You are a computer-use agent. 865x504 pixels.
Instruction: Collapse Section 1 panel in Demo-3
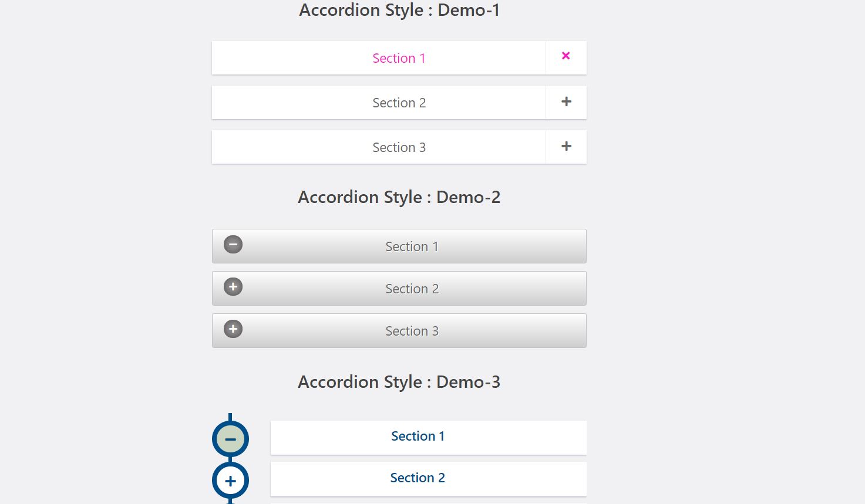point(428,437)
